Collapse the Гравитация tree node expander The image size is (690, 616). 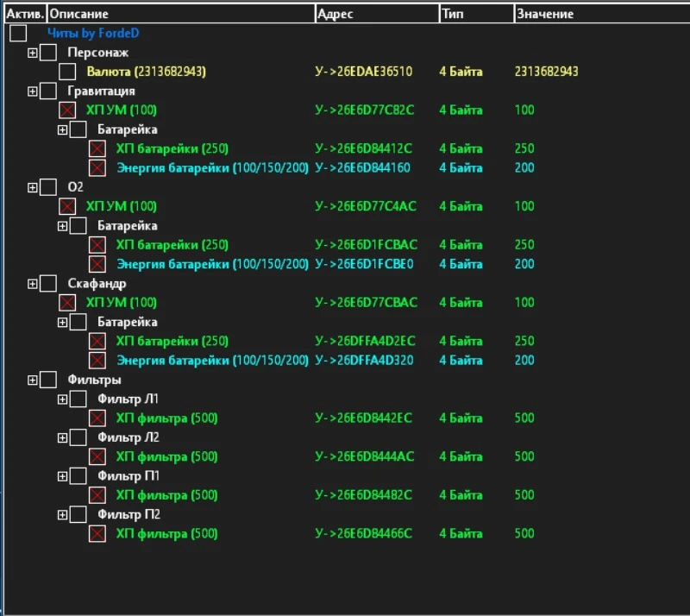33,91
